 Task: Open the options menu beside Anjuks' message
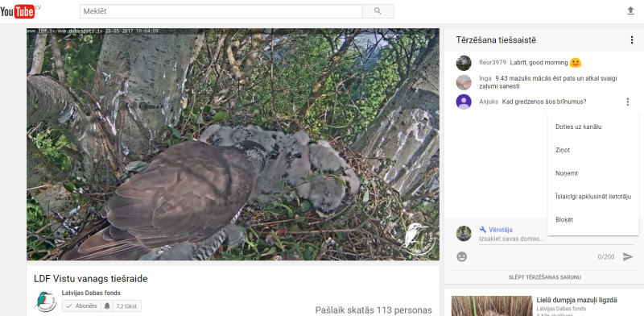627,102
